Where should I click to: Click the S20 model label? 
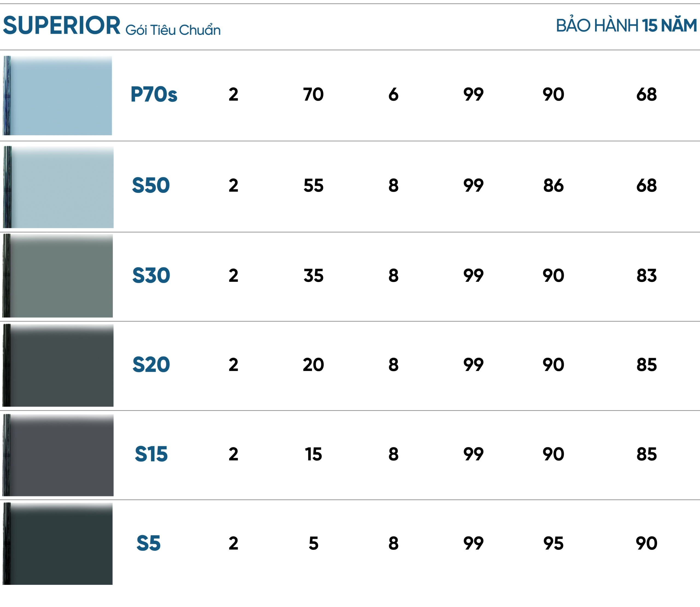click(x=151, y=364)
